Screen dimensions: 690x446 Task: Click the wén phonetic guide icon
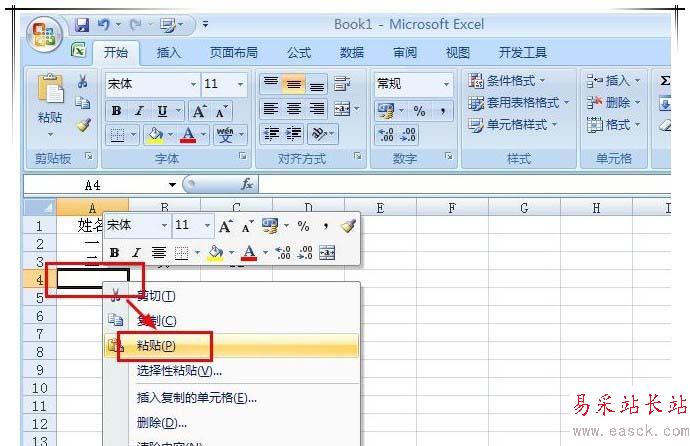click(x=225, y=135)
